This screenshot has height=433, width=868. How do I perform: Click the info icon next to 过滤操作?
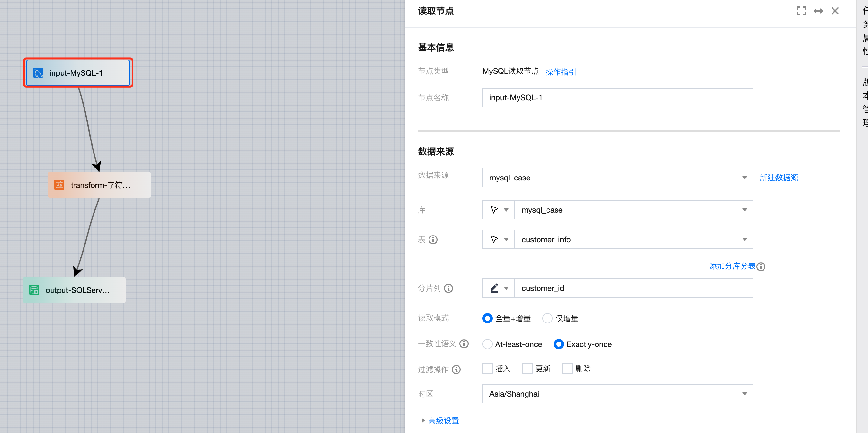tap(456, 369)
